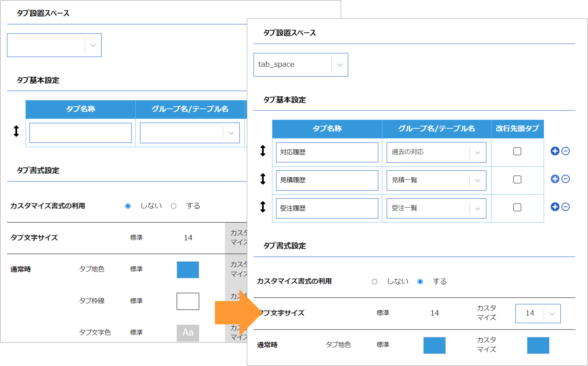Screen dimensions: 588x366
Task: Select する radio in left panel
Action: (x=173, y=206)
